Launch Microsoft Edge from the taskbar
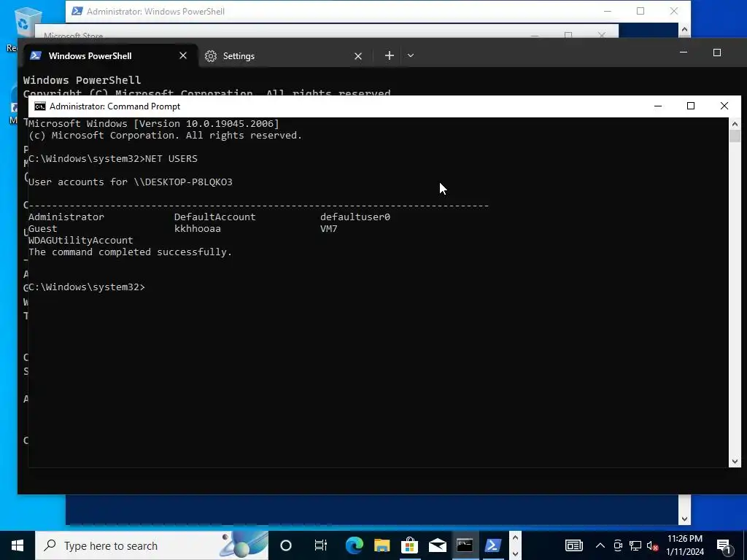 (354, 545)
